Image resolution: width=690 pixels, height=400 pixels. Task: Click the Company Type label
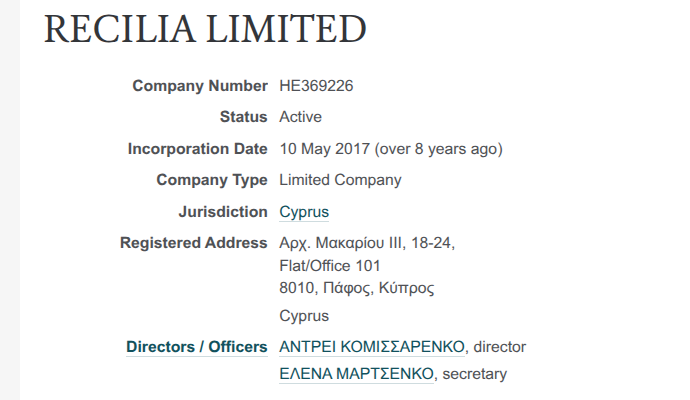point(211,180)
